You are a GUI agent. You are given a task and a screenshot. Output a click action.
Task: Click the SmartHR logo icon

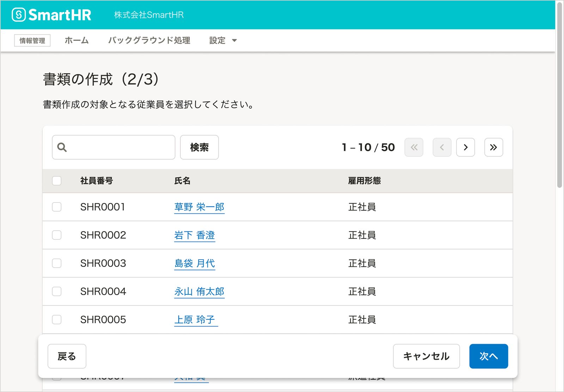19,15
